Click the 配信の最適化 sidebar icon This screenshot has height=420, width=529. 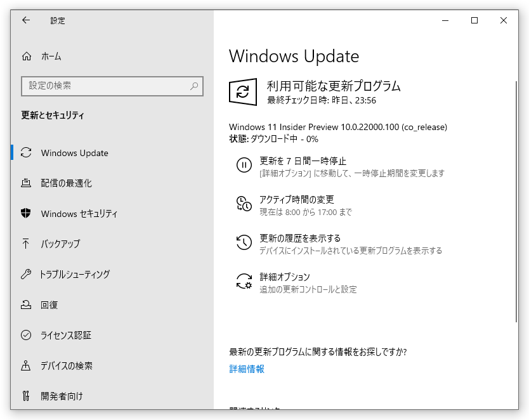[26, 183]
